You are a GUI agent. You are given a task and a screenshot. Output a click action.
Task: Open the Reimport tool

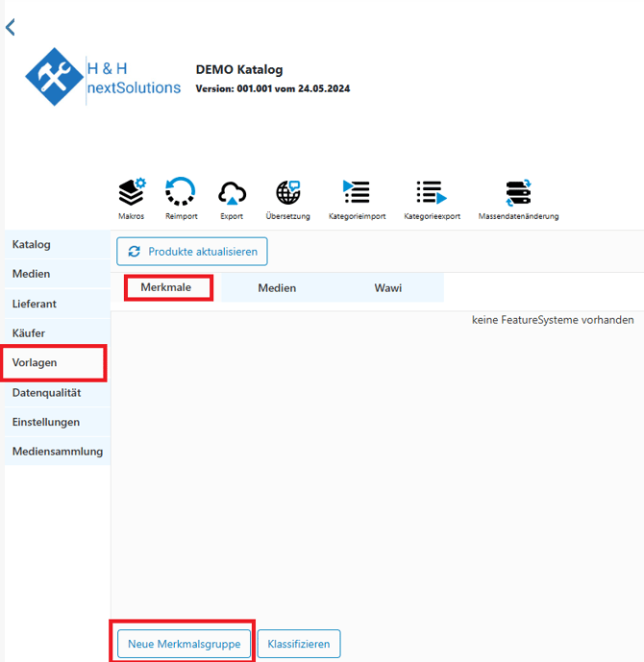coord(181,193)
